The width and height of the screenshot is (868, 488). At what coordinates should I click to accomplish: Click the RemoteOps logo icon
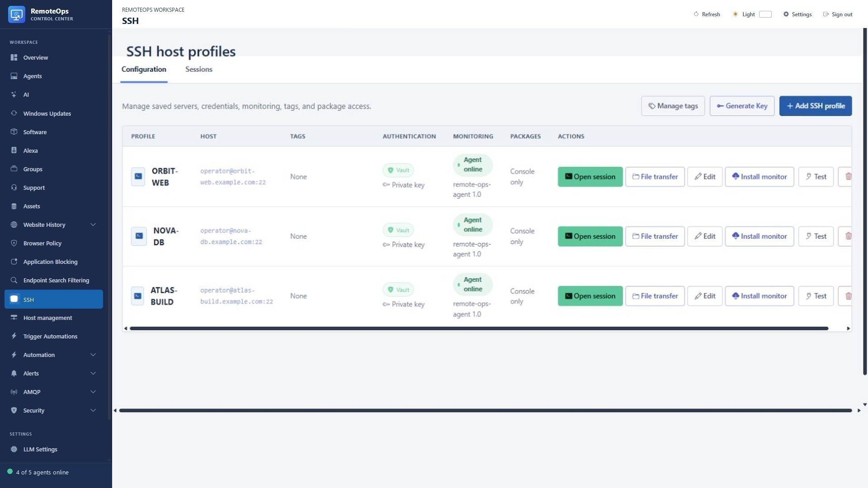click(17, 14)
